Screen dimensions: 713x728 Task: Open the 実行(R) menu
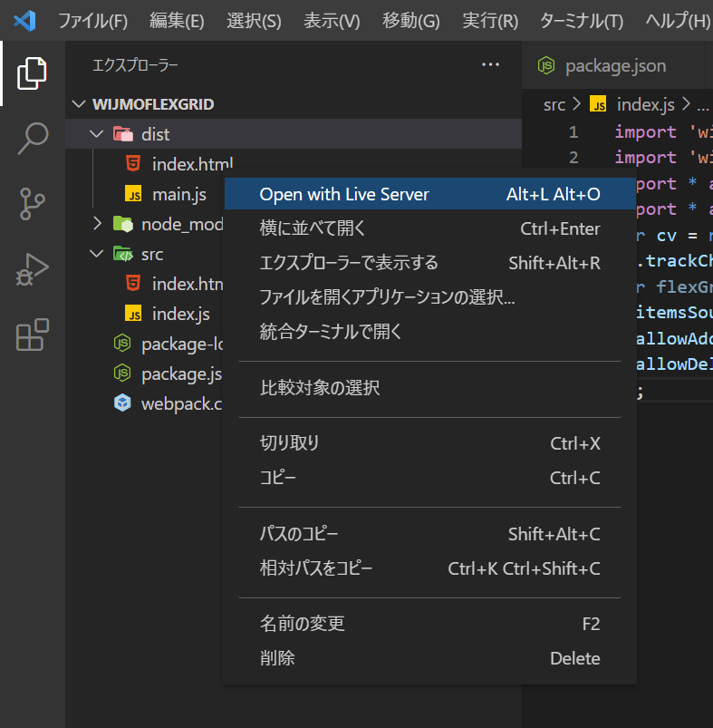click(490, 21)
